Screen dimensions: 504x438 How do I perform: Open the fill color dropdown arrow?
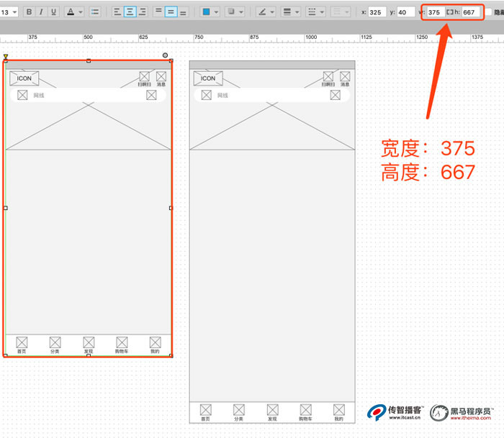[x=216, y=12]
